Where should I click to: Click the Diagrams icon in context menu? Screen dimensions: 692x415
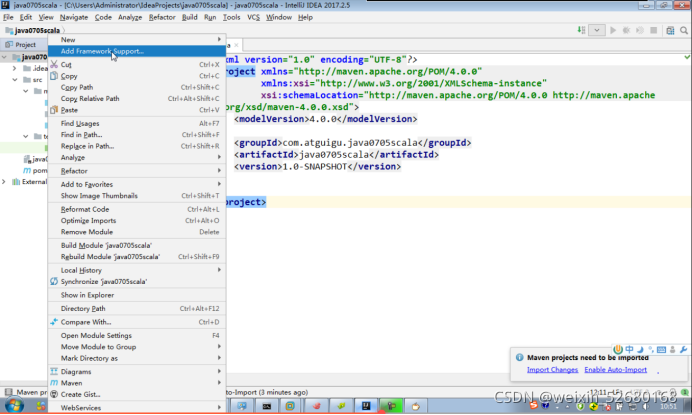pos(54,371)
